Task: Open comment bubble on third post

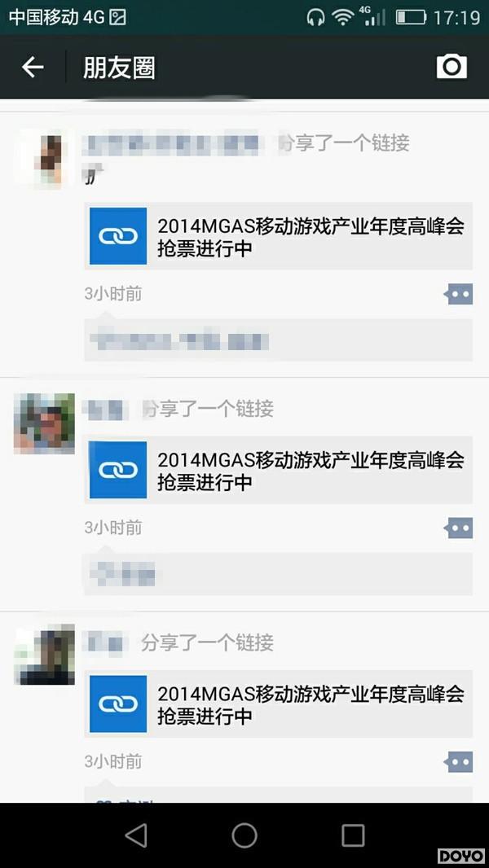Action: pyautogui.click(x=458, y=762)
